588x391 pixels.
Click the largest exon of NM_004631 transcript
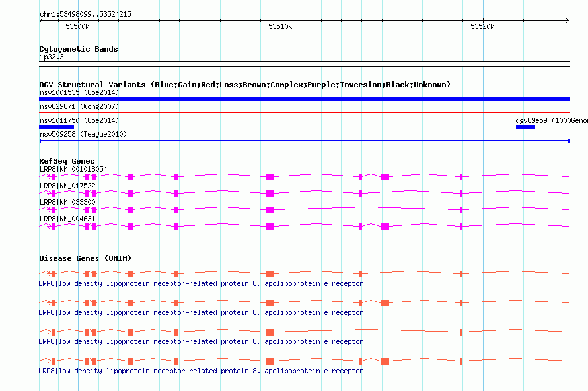(385, 227)
